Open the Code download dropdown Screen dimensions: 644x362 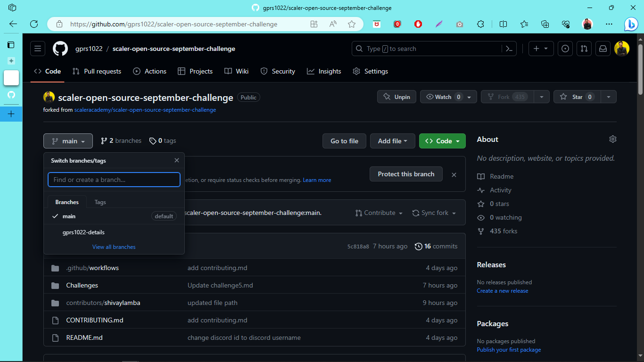tap(442, 140)
